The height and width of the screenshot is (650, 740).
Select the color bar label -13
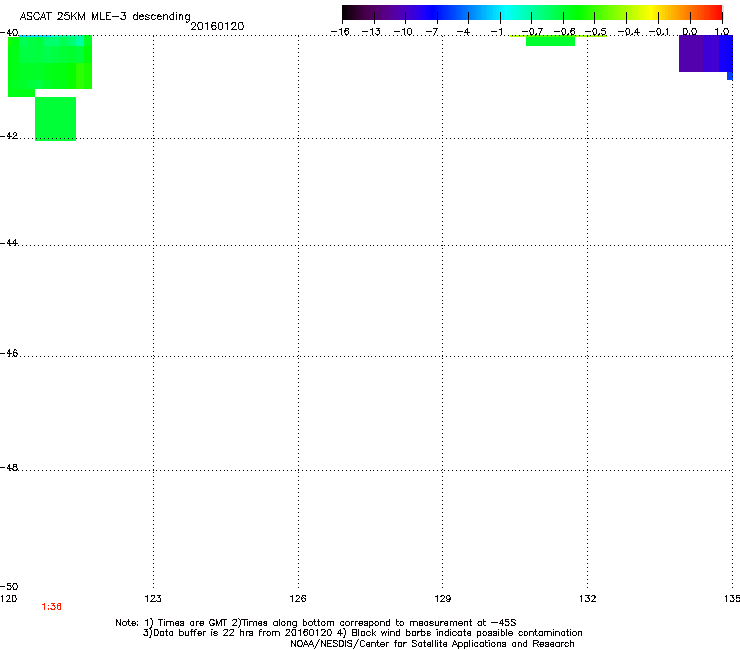371,32
